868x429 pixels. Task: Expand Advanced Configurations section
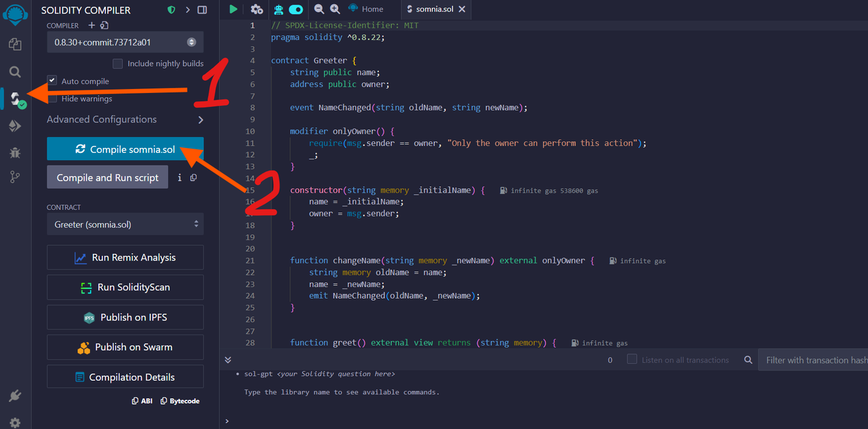125,119
